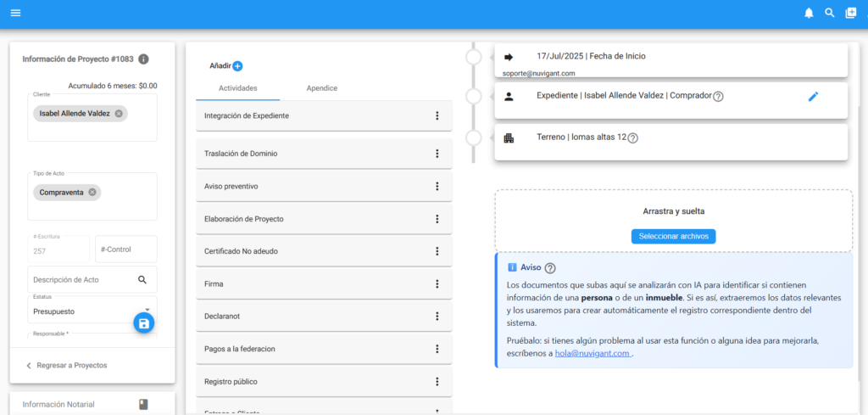The height and width of the screenshot is (415, 868).
Task: Select the Actividades tab
Action: click(238, 88)
